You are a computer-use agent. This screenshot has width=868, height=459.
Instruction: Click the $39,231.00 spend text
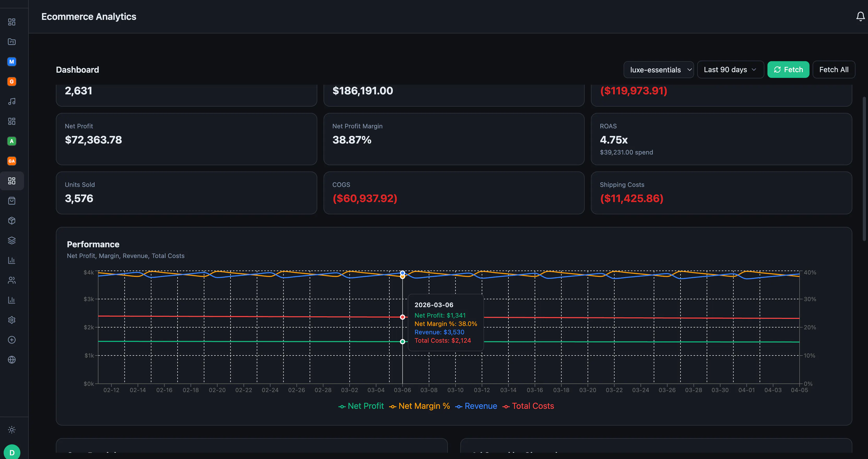pyautogui.click(x=626, y=152)
